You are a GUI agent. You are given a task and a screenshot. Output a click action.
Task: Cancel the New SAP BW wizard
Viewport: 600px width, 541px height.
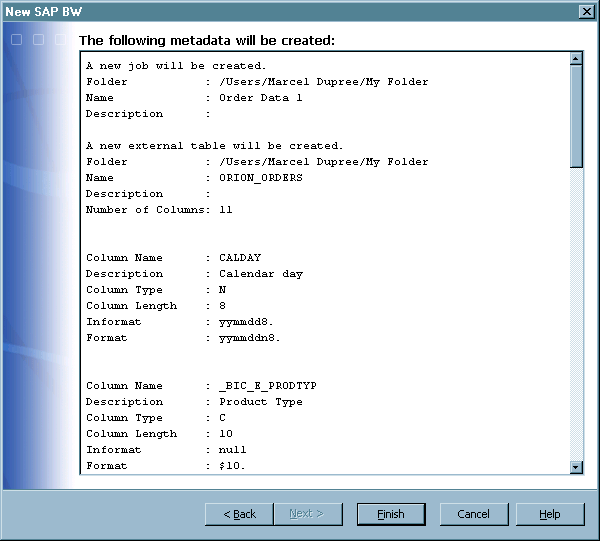click(474, 514)
